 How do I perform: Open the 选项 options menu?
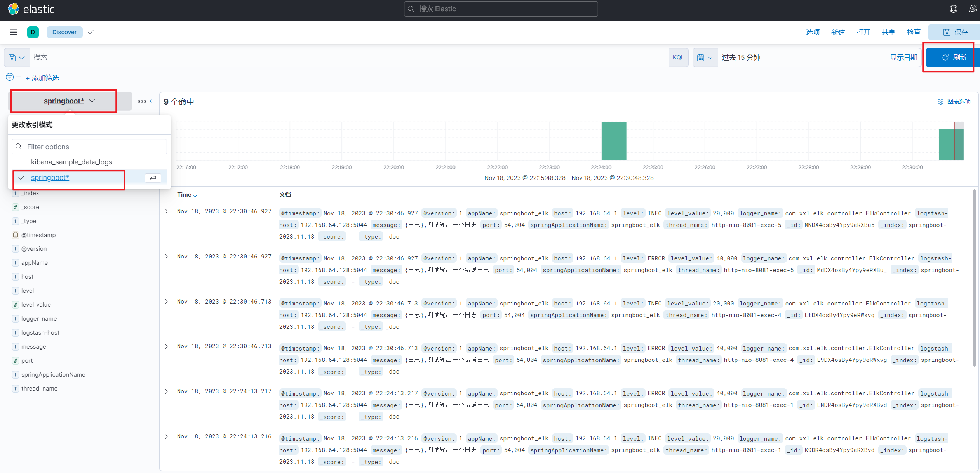(x=813, y=32)
